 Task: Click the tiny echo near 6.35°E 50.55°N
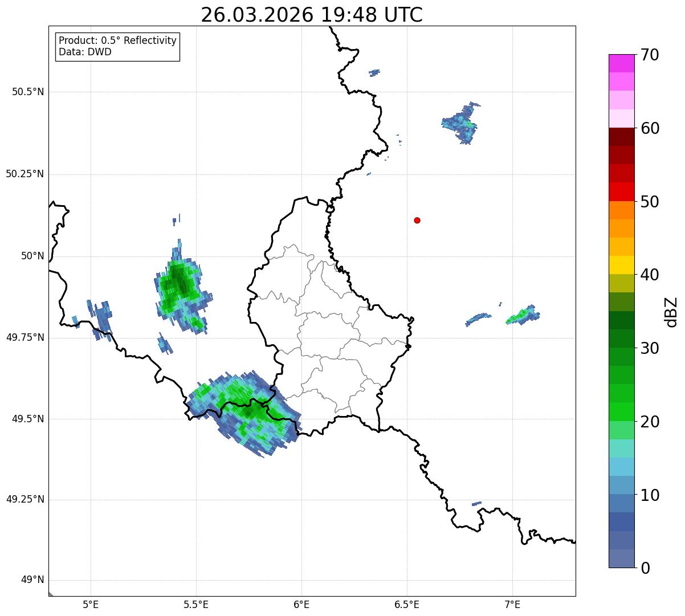pos(374,72)
